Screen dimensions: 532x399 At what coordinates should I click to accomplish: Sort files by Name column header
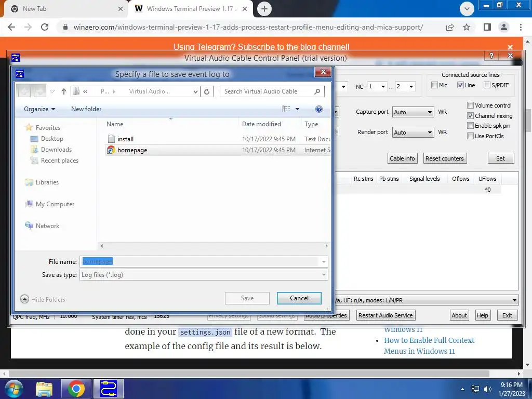(115, 124)
